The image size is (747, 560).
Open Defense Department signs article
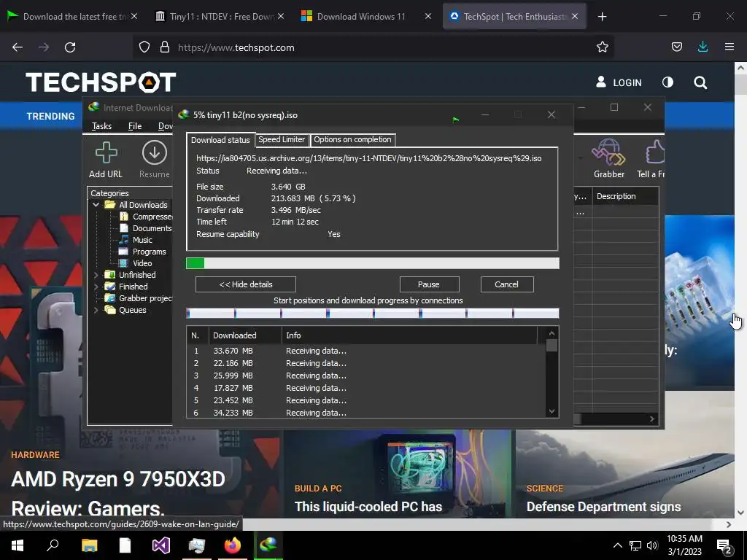point(603,506)
